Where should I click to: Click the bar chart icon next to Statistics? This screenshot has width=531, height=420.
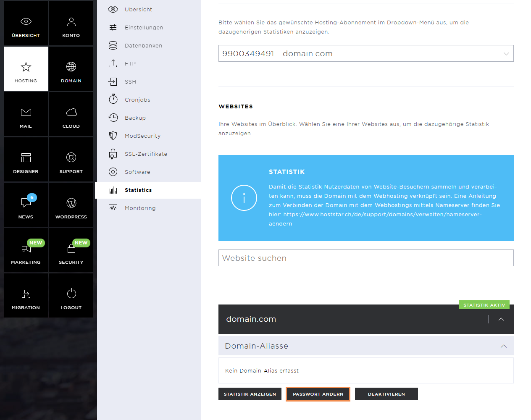113,190
